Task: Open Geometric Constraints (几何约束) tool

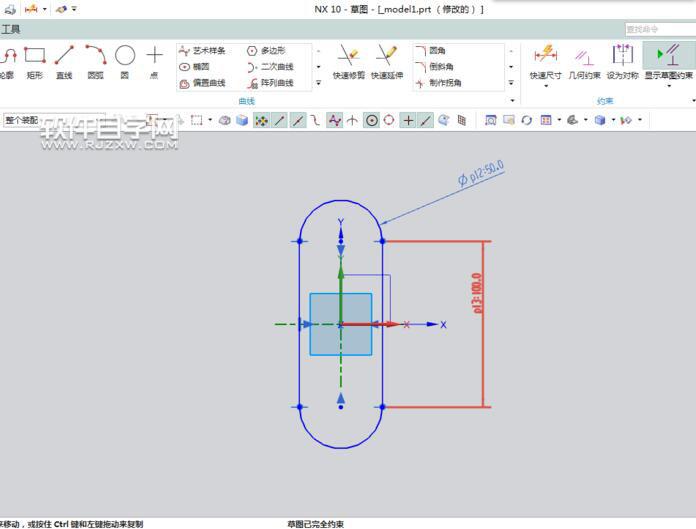Action: [584, 63]
